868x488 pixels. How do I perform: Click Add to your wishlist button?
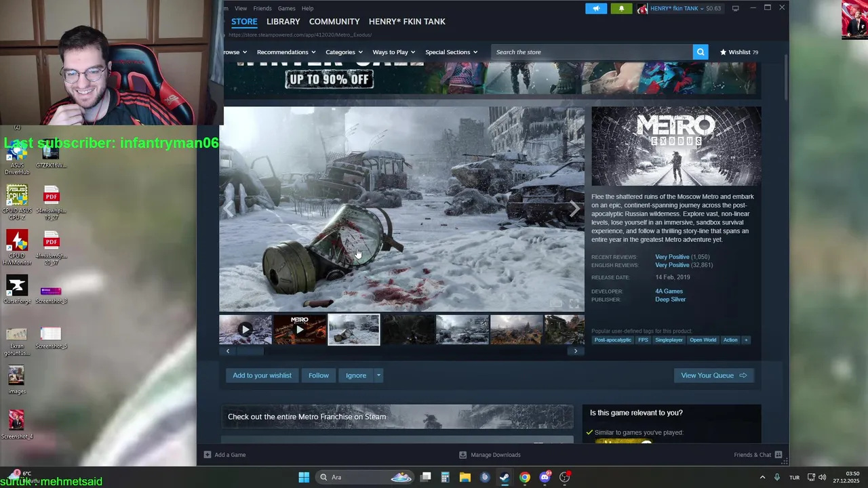pos(262,375)
